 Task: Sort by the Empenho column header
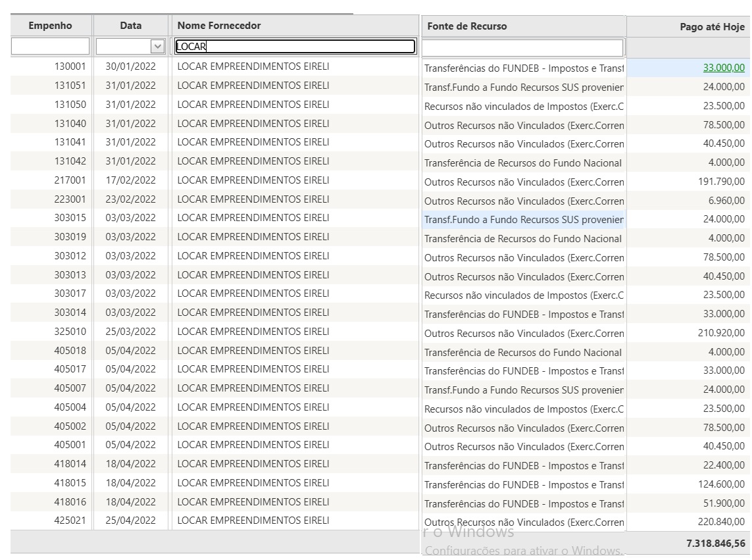50,26
